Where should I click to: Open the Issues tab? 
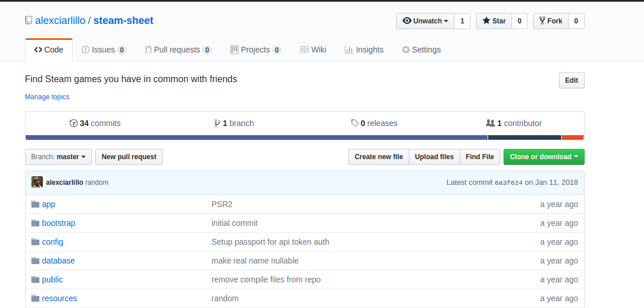(104, 50)
